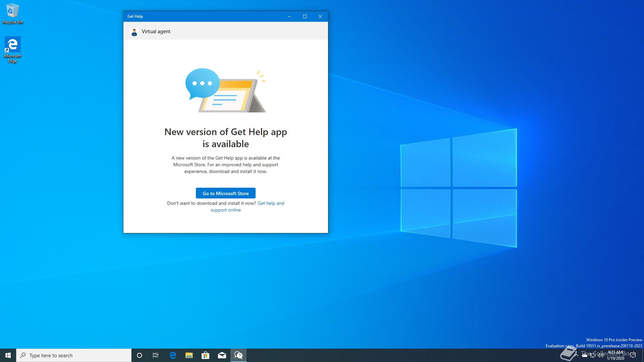Screen dimensions: 644x362
Task: Click the Get Help illustration image
Action: point(225,90)
